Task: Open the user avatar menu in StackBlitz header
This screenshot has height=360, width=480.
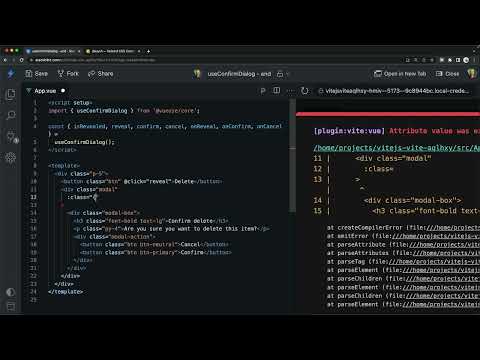Action: (x=472, y=74)
